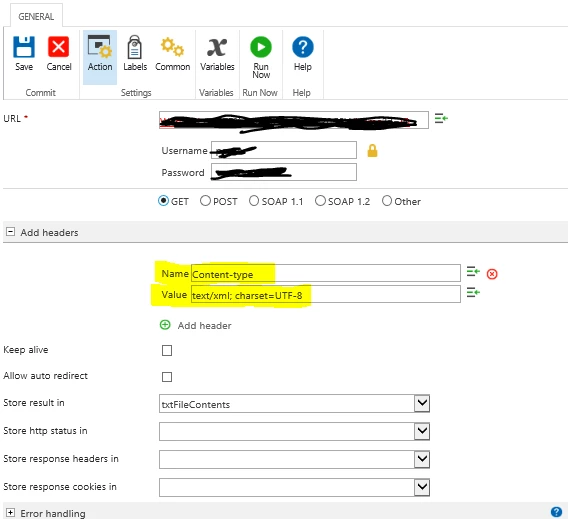The height and width of the screenshot is (519, 568).
Task: Select the POST radio button
Action: pos(205,201)
